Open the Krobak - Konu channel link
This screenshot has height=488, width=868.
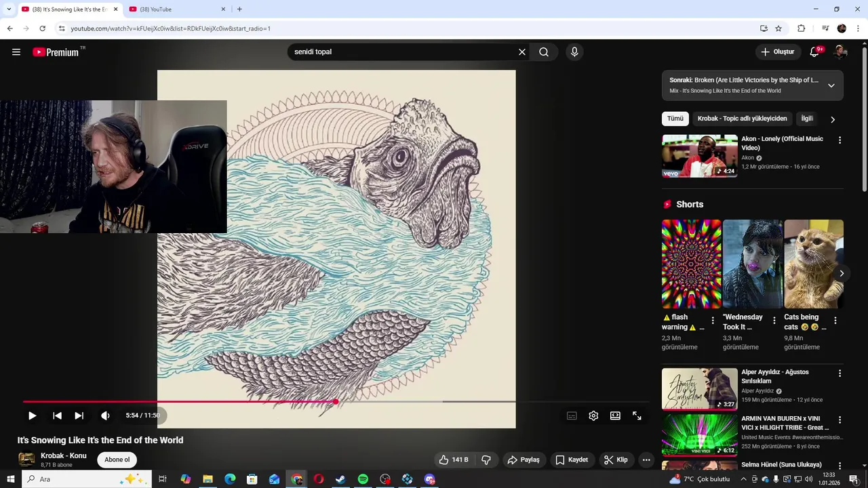[x=64, y=455]
